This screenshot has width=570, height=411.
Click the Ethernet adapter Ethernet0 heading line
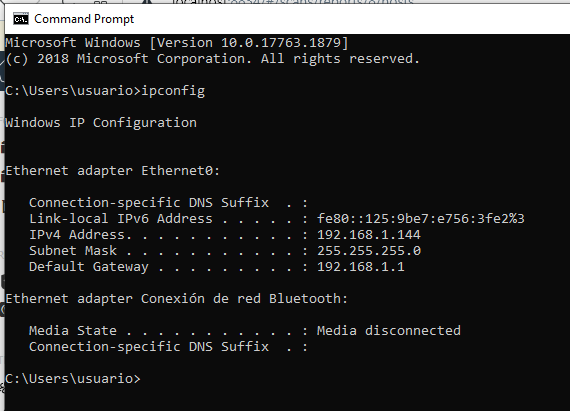[x=113, y=171]
